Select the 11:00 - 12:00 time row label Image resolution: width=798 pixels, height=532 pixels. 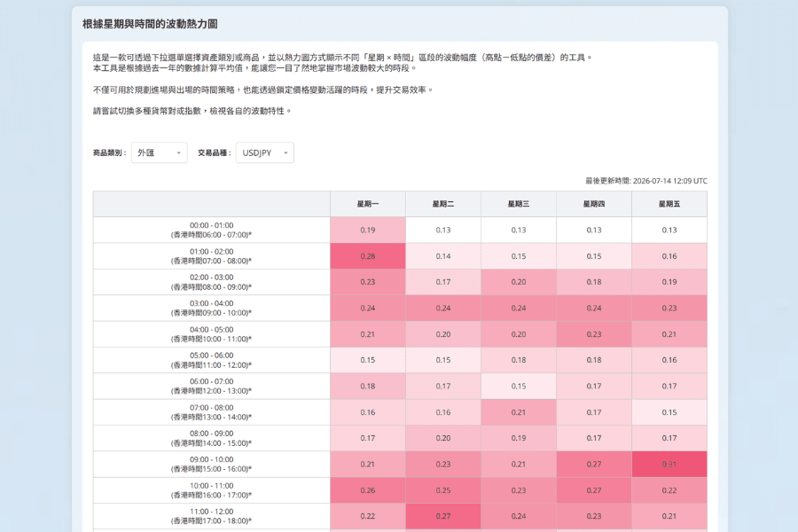coord(212,516)
